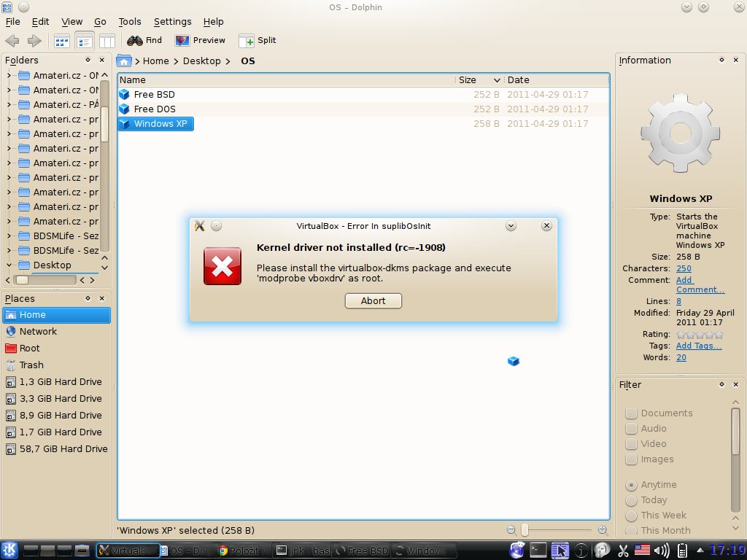747x560 pixels.
Task: Click the Size column sort arrow
Action: [x=496, y=80]
